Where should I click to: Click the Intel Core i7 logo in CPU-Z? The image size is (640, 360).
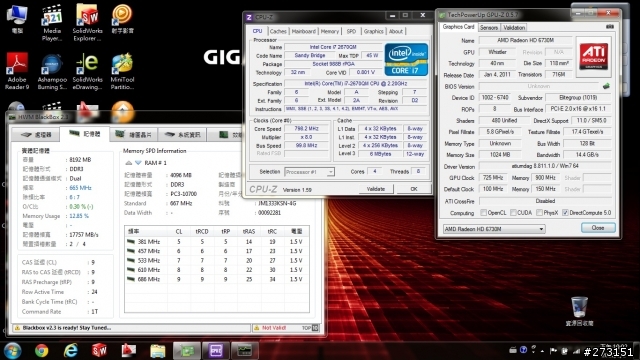click(x=406, y=60)
